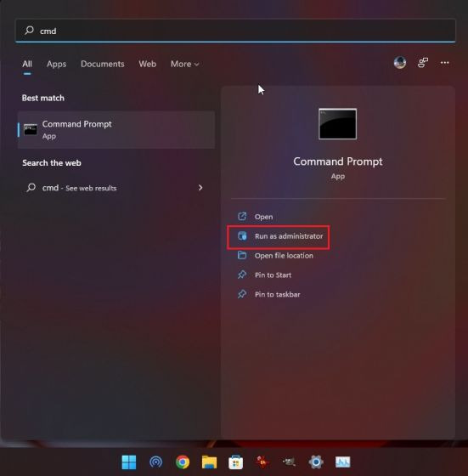The width and height of the screenshot is (468, 476).
Task: Select the Command Prompt best match result
Action: pyautogui.click(x=116, y=130)
